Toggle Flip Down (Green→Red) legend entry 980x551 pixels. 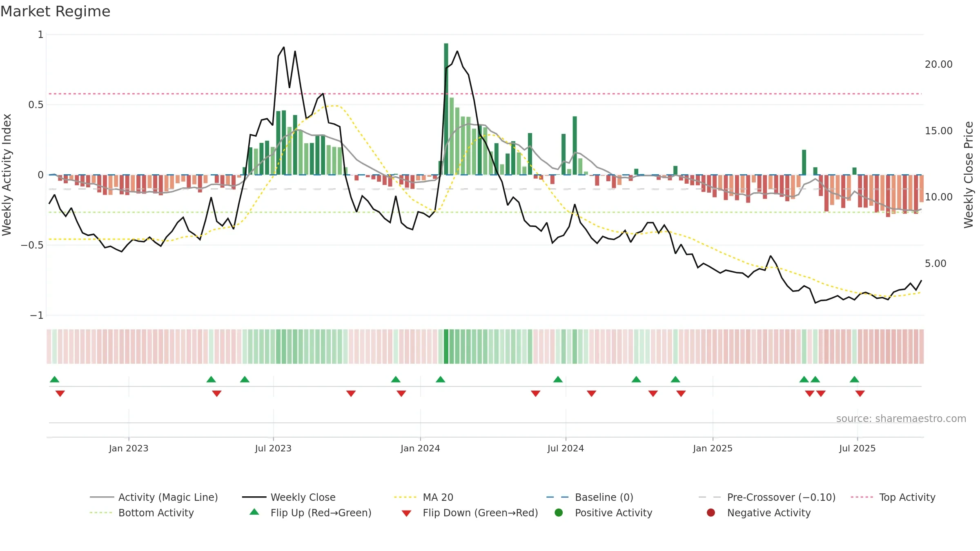click(470, 513)
